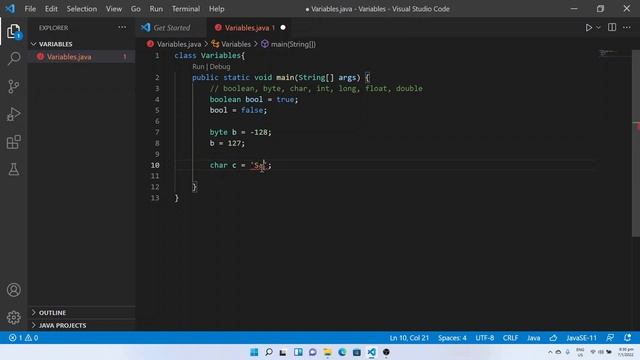Open Windows Start button
This screenshot has height=360, width=640.
pos(254,352)
